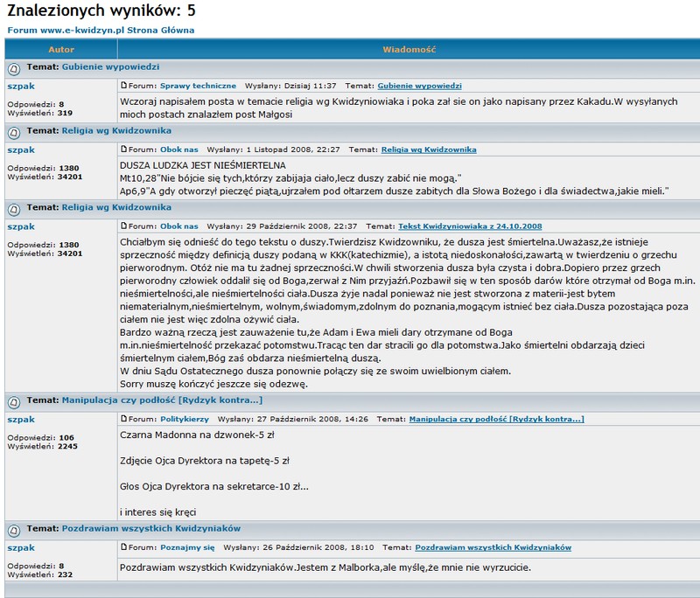Screen dimensions: 700x598
Task: Open szpak's profile beside the Politykierzy post
Action: [21, 420]
